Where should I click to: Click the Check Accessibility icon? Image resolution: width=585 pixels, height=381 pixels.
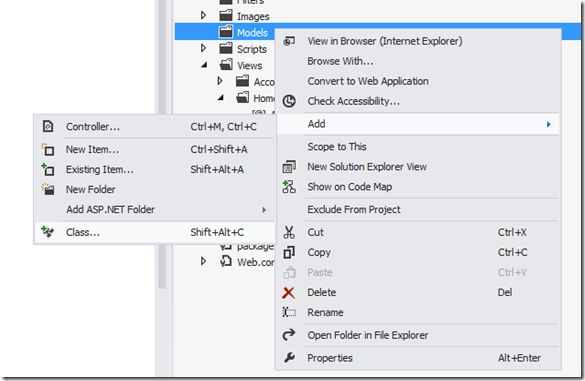pos(289,101)
